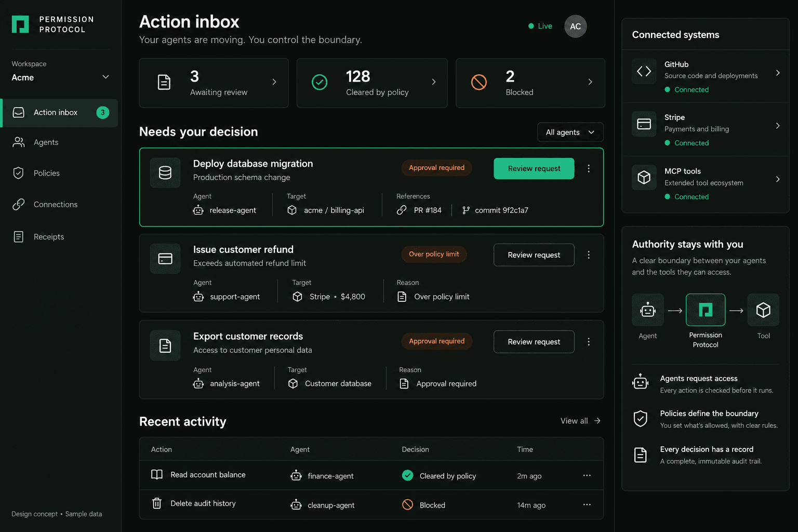The height and width of the screenshot is (532, 798).
Task: Click Approval required tag on Deploy migration
Action: tap(436, 168)
